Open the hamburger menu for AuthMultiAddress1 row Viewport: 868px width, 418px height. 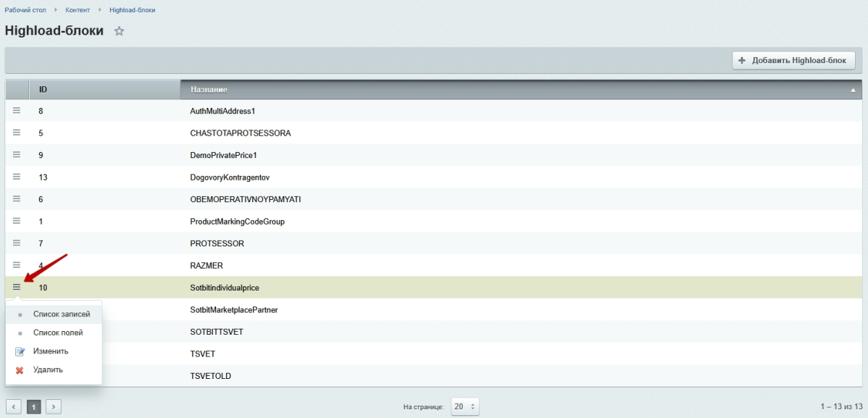17,111
